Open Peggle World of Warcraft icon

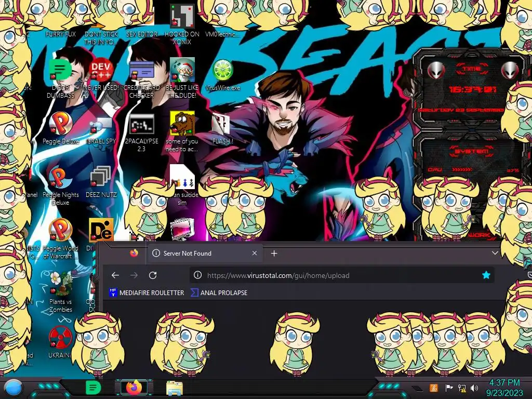pyautogui.click(x=60, y=231)
